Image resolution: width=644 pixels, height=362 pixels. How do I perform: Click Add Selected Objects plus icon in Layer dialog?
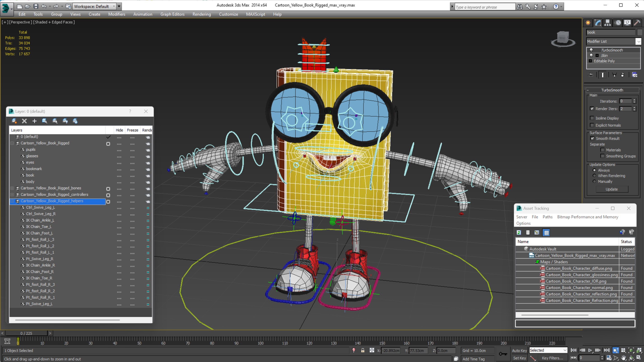pos(34,121)
